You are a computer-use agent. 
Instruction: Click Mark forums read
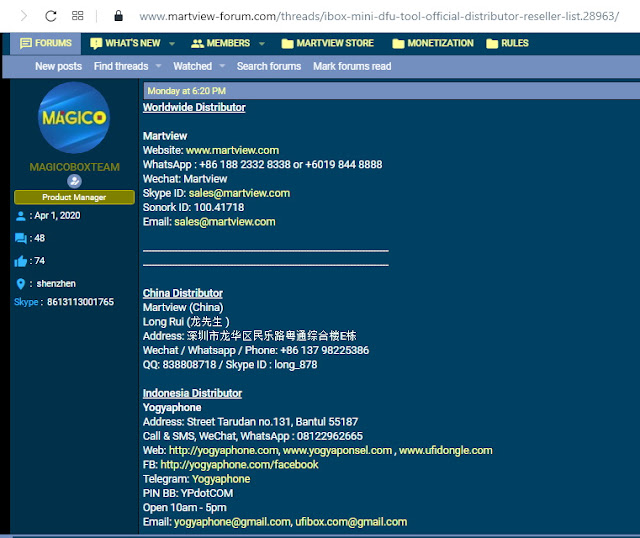352,66
